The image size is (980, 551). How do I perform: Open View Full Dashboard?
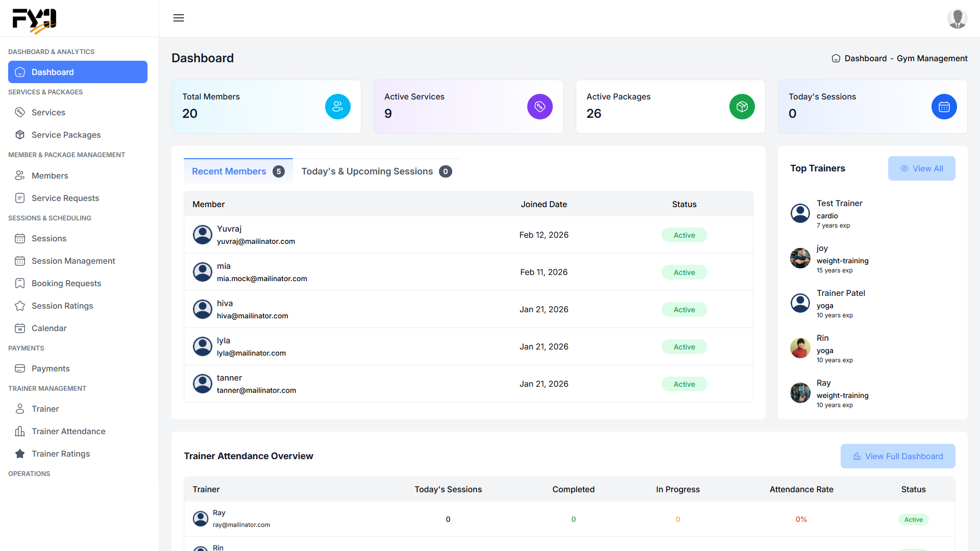tap(898, 456)
